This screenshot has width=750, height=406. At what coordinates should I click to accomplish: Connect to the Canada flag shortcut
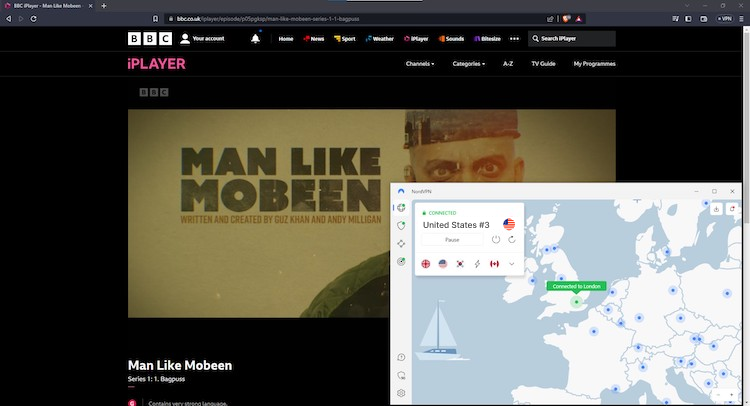495,264
